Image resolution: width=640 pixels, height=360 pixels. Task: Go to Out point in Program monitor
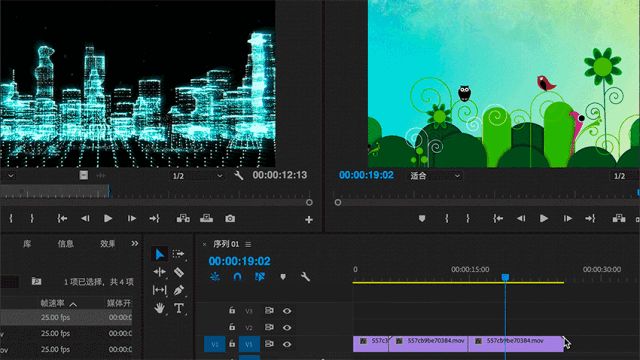590,219
